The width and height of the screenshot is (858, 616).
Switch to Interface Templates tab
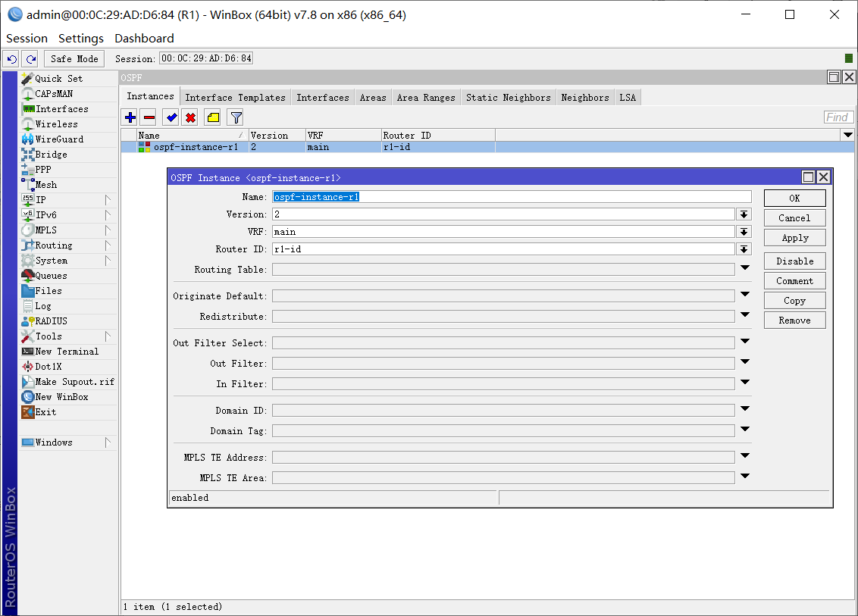235,98
